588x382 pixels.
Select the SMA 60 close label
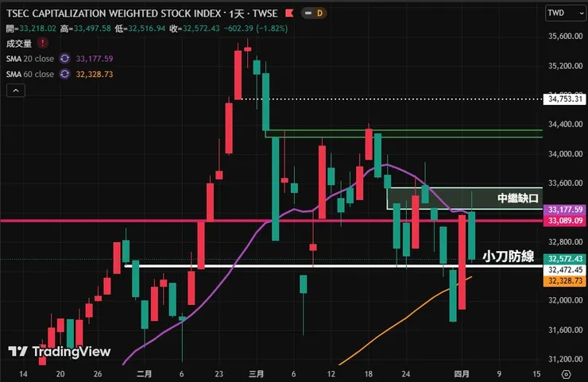[x=30, y=74]
